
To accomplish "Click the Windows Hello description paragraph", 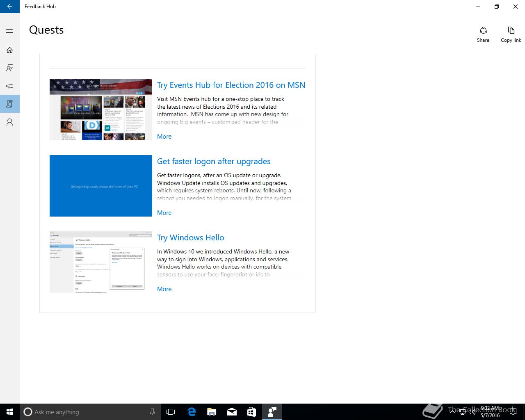I will (223, 263).
